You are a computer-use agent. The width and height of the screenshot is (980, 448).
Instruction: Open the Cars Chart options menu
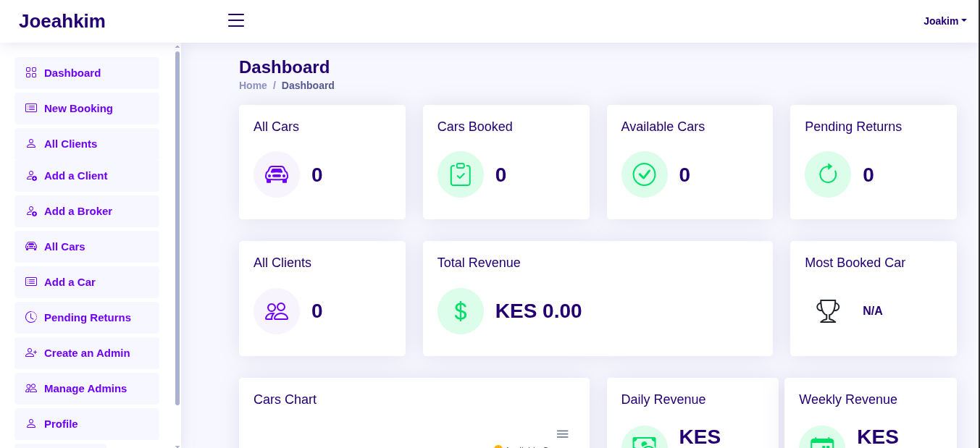tap(563, 434)
